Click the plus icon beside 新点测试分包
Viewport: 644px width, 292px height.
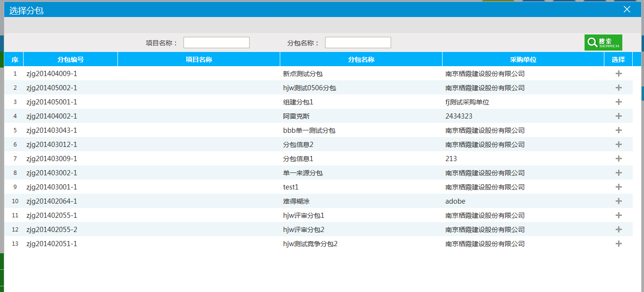[x=618, y=73]
